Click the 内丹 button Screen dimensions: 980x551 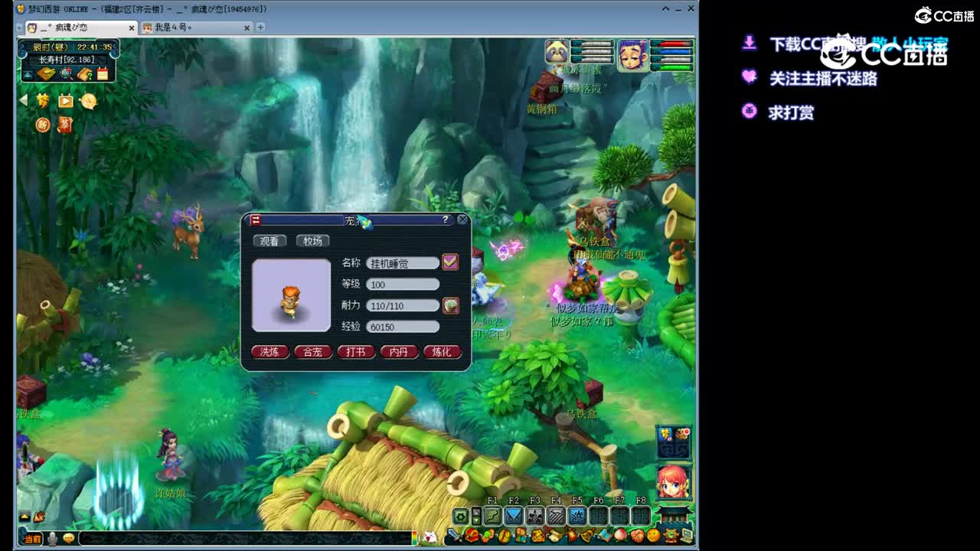click(x=399, y=352)
